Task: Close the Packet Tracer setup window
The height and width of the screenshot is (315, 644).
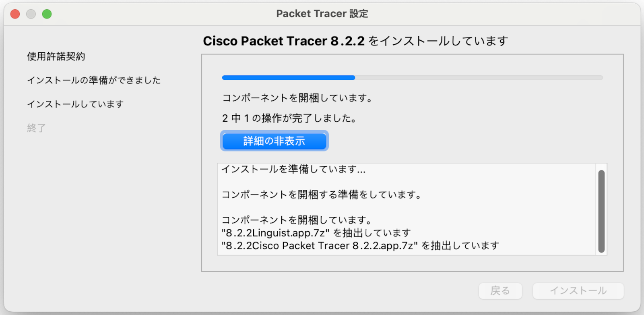Action: click(x=15, y=14)
